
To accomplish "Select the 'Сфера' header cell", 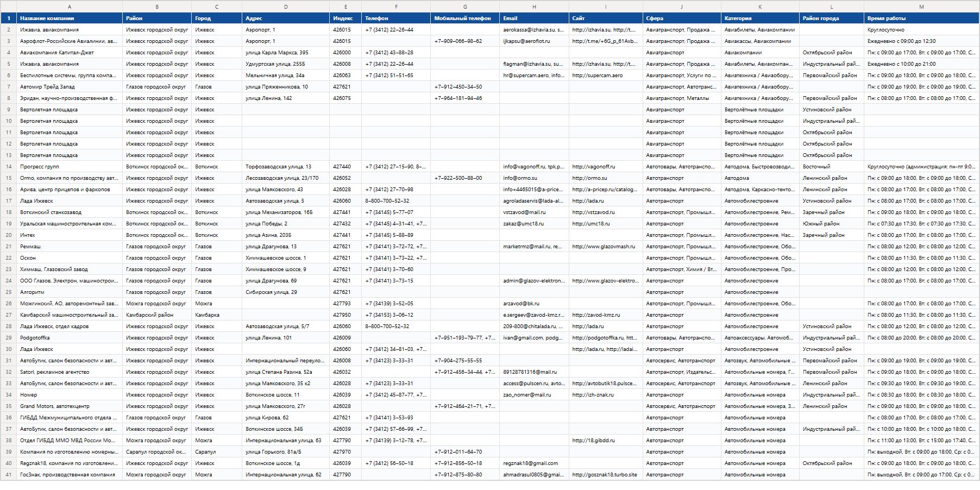I will point(682,18).
